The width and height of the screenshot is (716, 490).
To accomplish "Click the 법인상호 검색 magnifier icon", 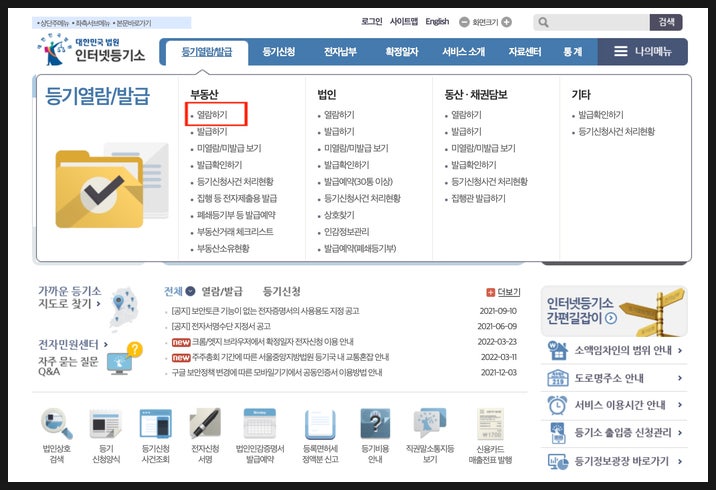I will click(56, 423).
